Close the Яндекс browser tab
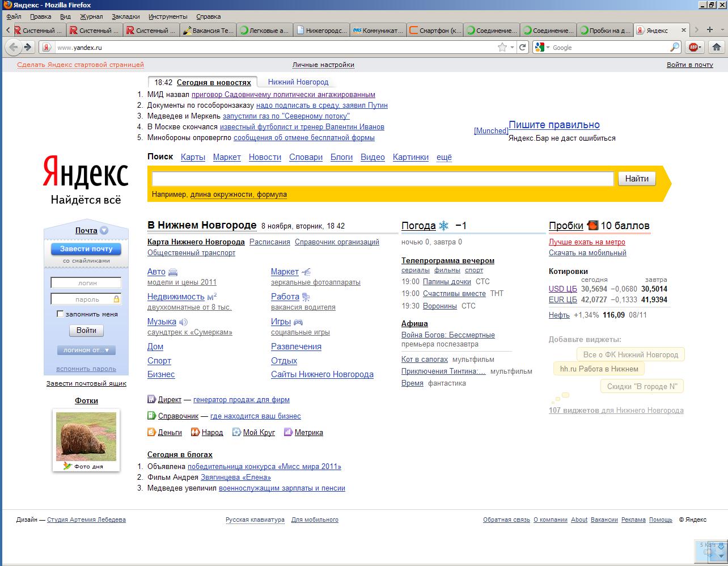This screenshot has height=566, width=728. coord(684,30)
